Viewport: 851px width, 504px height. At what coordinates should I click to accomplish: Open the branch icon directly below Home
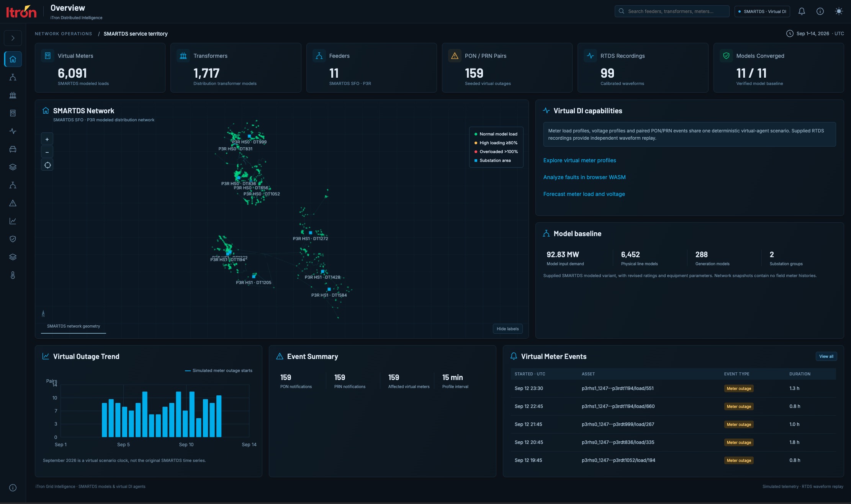[x=13, y=77]
